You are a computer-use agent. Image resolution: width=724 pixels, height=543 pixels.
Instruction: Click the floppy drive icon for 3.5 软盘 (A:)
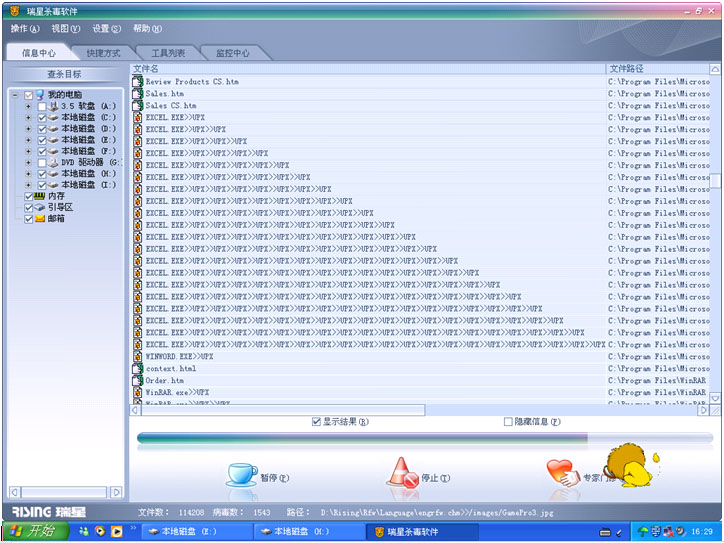click(54, 106)
